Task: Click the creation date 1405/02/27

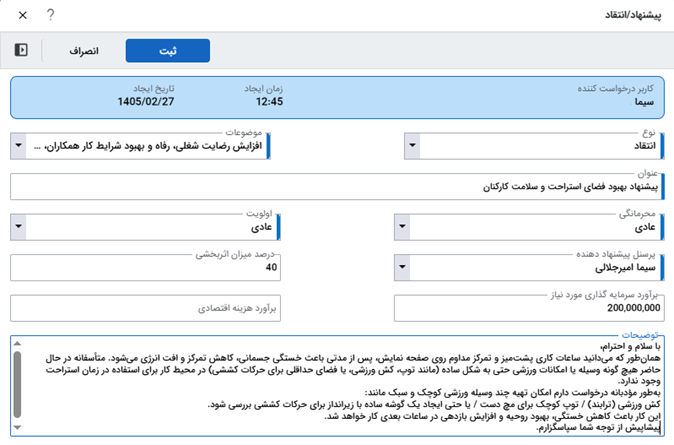Action: tap(146, 102)
